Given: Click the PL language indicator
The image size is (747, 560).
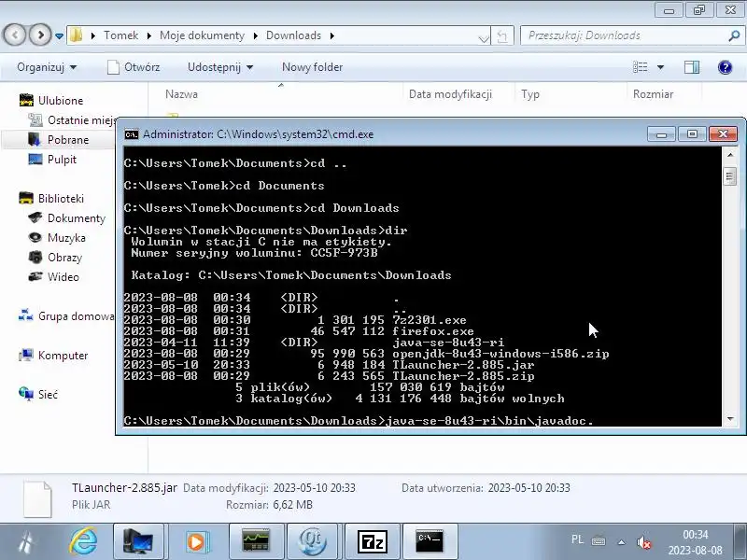Looking at the screenshot, I should click(577, 539).
